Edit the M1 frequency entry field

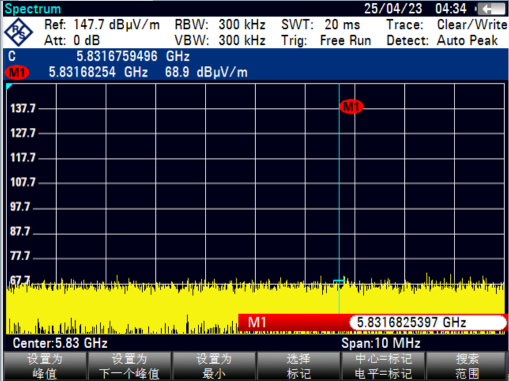coord(428,323)
